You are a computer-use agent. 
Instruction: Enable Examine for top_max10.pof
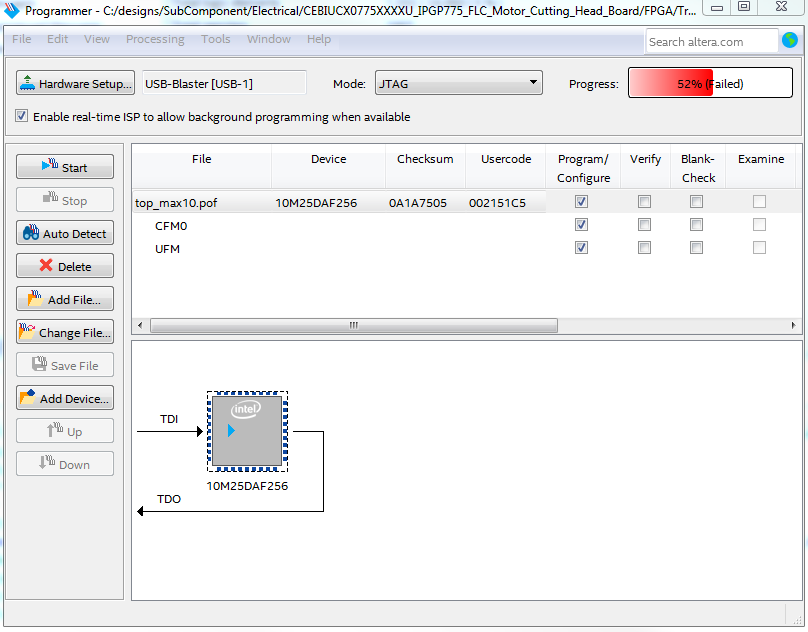pyautogui.click(x=759, y=202)
